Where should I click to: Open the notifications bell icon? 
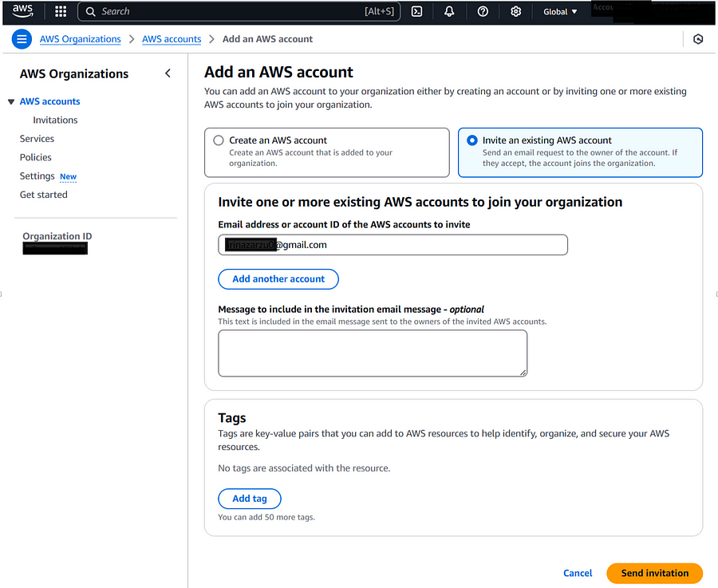pyautogui.click(x=449, y=11)
